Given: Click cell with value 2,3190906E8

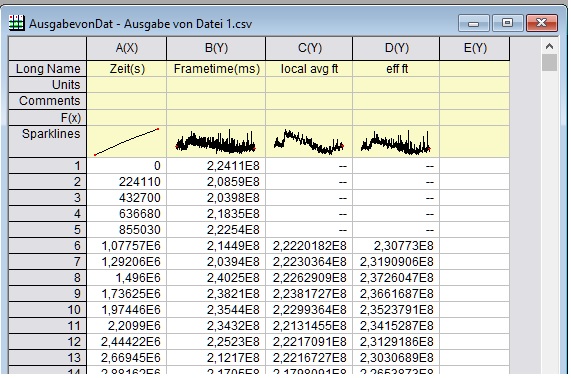Looking at the screenshot, I should [396, 262].
